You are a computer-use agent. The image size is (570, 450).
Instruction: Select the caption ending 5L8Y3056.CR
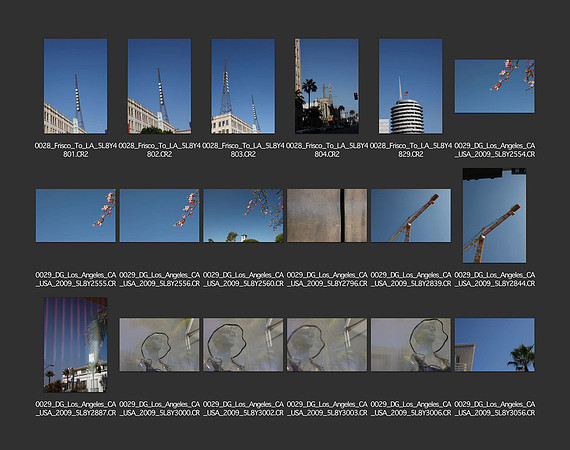click(x=495, y=409)
